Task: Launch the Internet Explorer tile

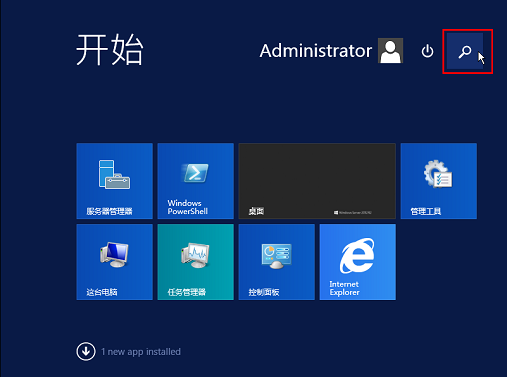Action: pyautogui.click(x=358, y=262)
